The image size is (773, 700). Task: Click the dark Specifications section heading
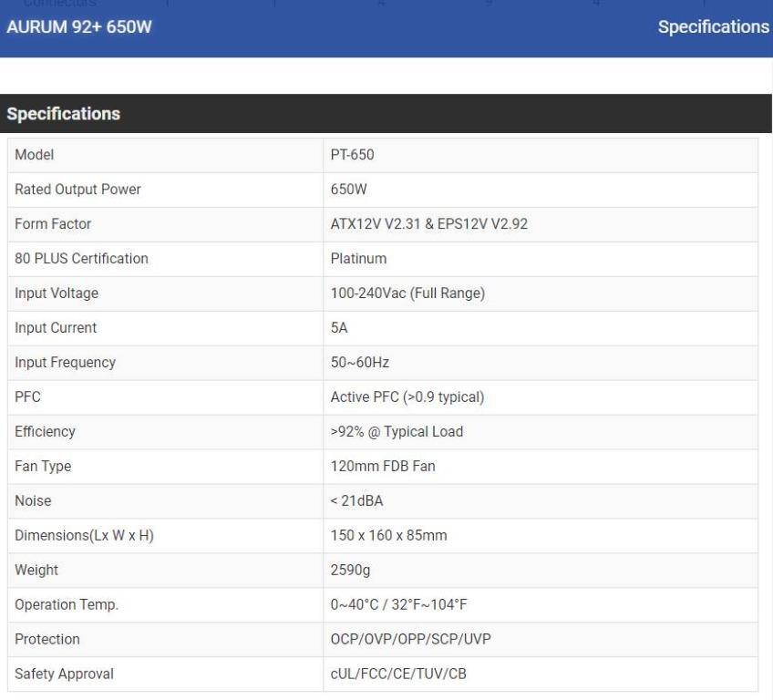coord(64,114)
